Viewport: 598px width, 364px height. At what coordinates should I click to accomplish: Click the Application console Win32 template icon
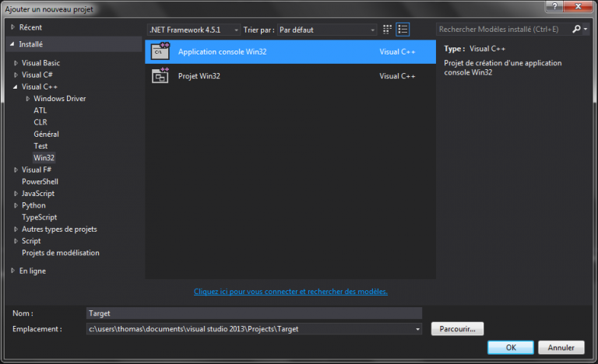tap(160, 51)
